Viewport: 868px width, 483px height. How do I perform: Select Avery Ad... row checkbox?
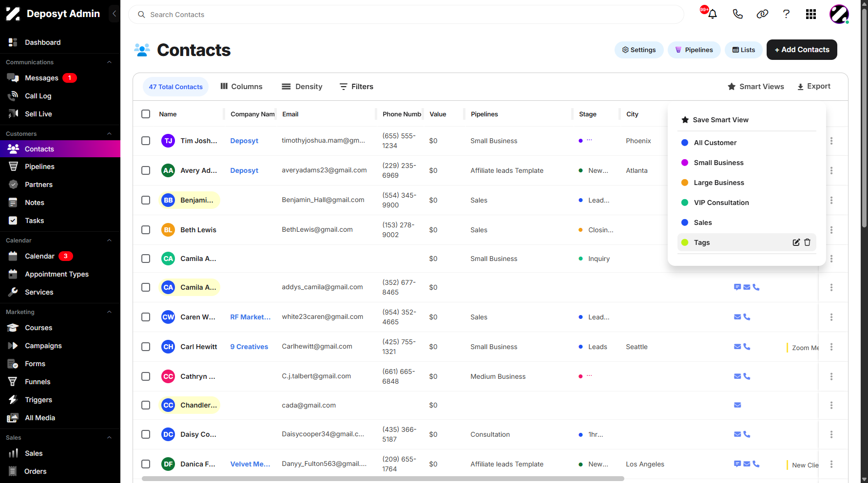tap(146, 170)
